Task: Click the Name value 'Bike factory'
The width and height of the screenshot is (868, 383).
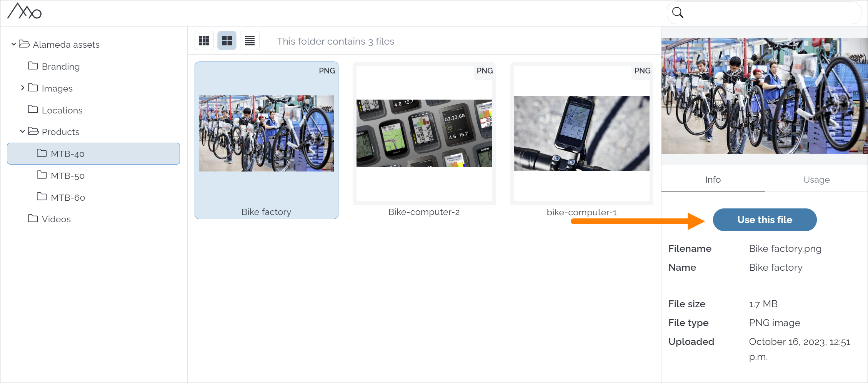Action: [776, 268]
